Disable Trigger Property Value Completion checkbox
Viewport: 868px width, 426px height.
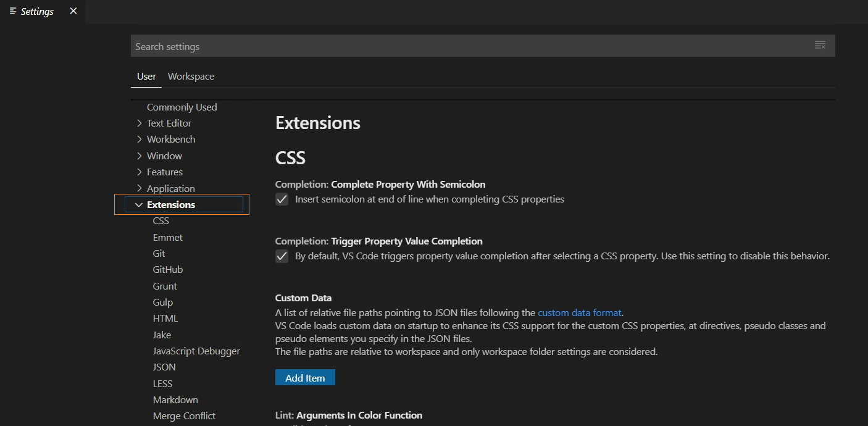click(x=282, y=256)
